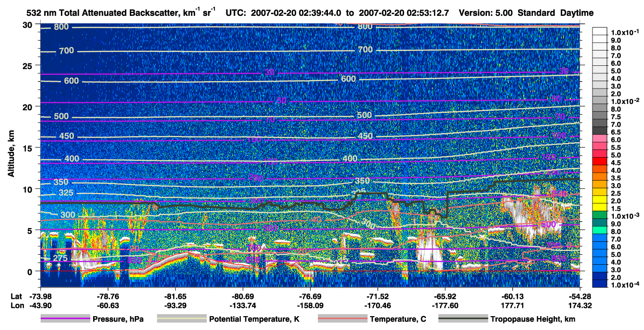Click the pale yellow line sample for Potential Temperature
The height and width of the screenshot is (330, 644).
181,319
